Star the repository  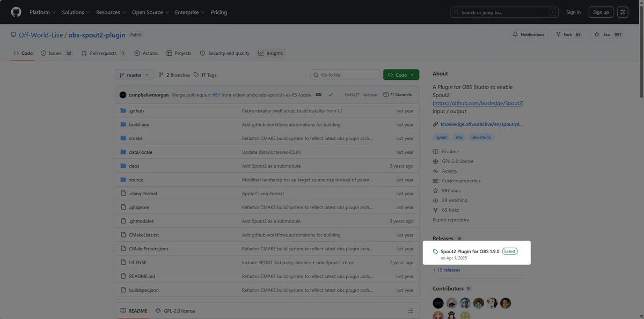click(x=609, y=34)
